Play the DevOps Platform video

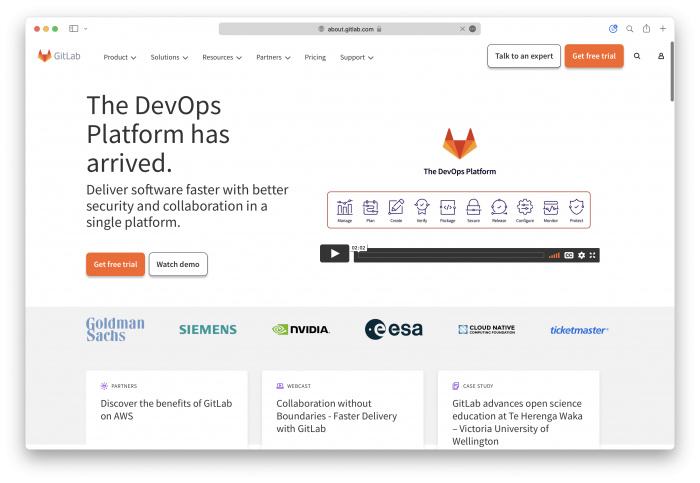coord(334,254)
